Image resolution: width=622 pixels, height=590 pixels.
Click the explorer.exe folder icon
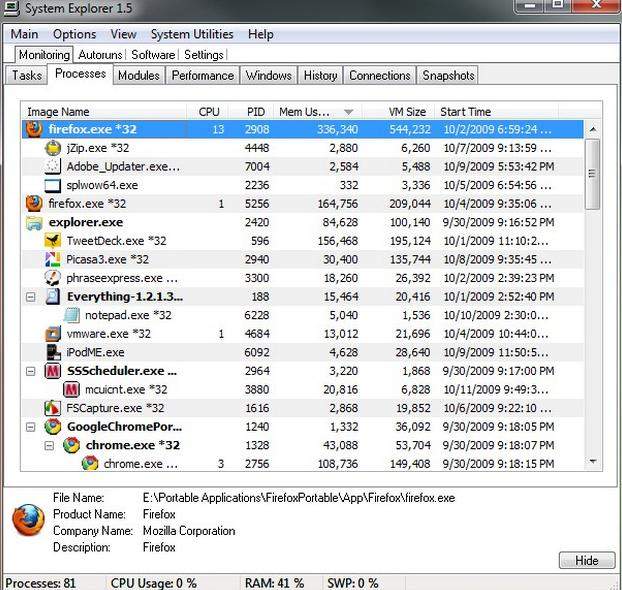coord(34,222)
